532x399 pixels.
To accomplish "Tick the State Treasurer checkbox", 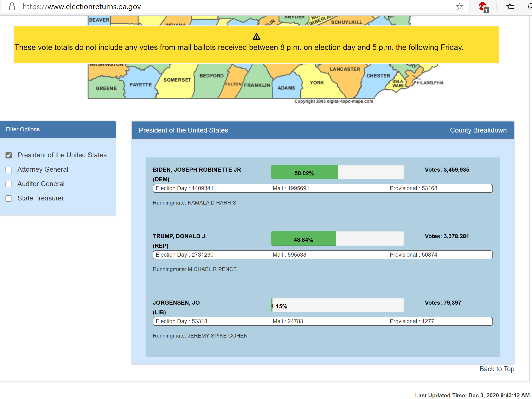I will (9, 199).
